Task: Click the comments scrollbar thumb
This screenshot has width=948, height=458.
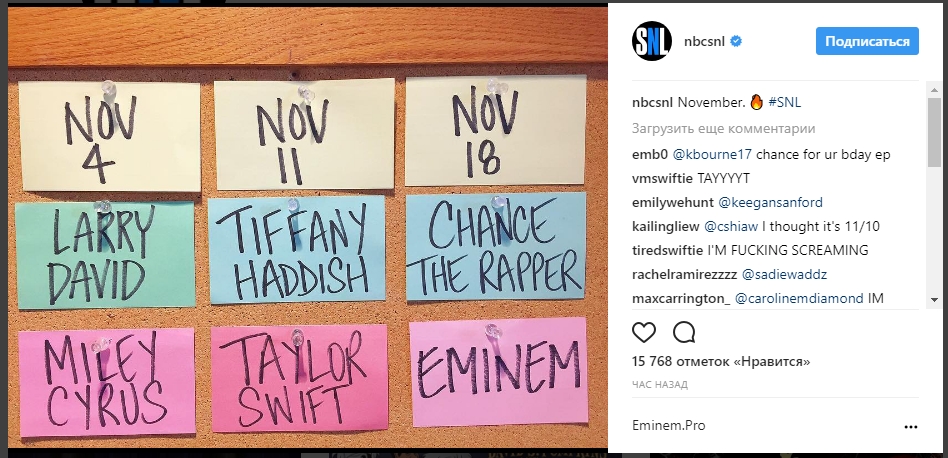Action: pos(933,131)
